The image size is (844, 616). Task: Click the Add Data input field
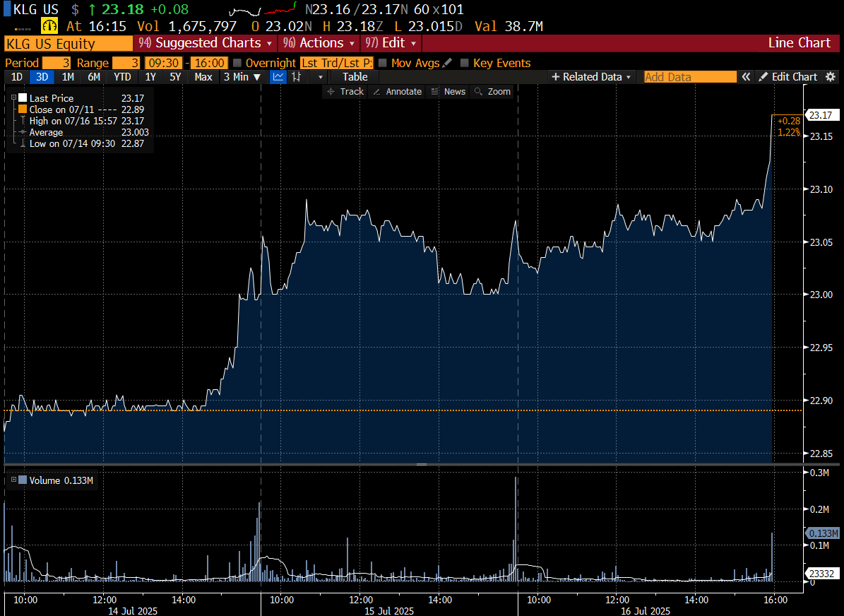click(691, 77)
